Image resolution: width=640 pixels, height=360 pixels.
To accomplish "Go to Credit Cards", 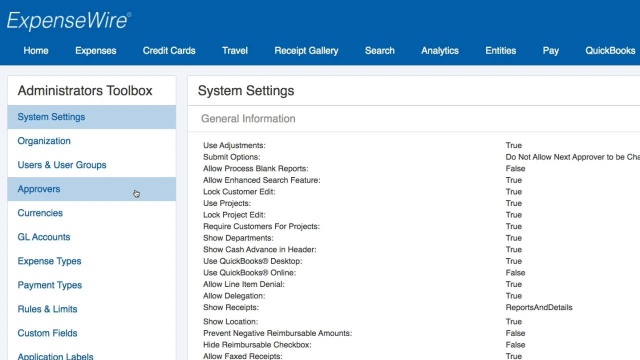I will (x=169, y=51).
